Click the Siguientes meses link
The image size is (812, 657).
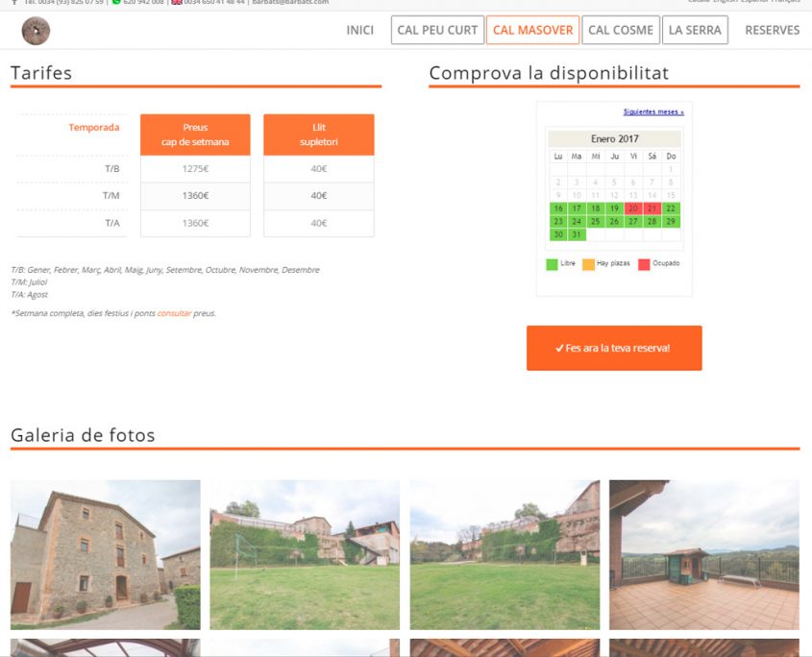(x=653, y=111)
